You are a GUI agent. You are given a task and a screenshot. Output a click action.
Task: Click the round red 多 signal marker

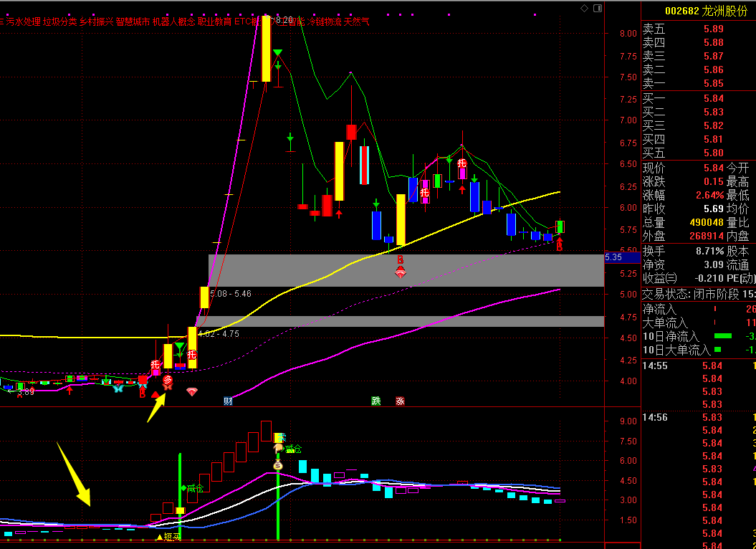tap(167, 379)
